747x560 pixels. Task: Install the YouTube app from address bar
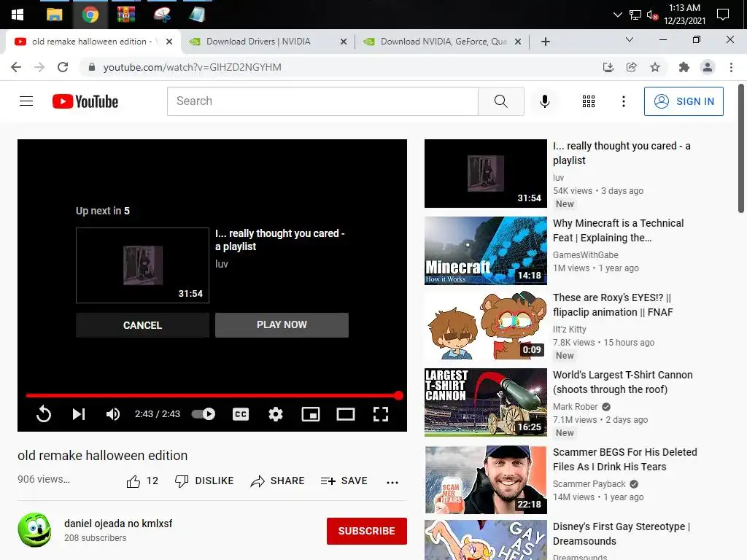pyautogui.click(x=608, y=67)
